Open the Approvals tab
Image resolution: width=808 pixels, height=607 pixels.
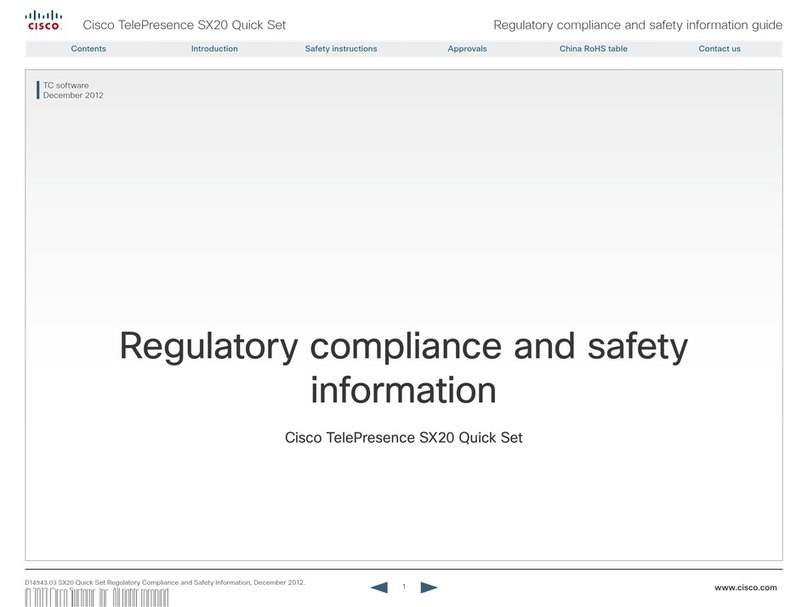467,49
